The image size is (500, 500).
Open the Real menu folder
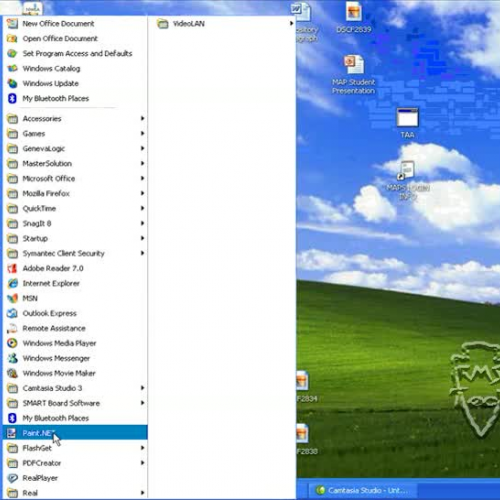tap(75, 493)
